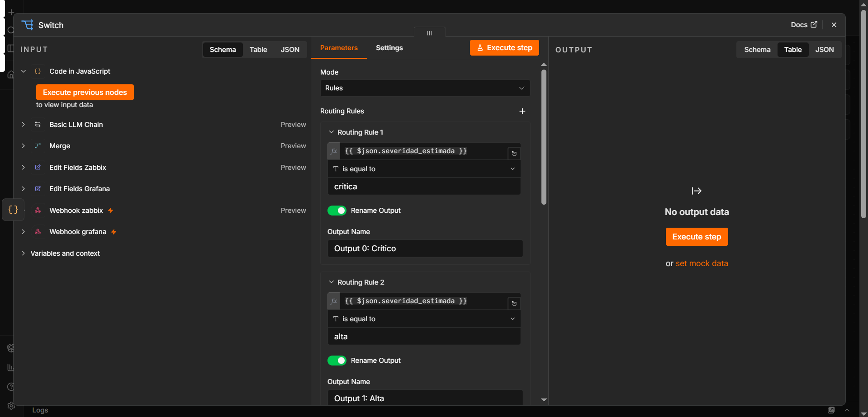Open the Logs panel at bottom
Screen dimensions: 868x417
tap(40, 410)
